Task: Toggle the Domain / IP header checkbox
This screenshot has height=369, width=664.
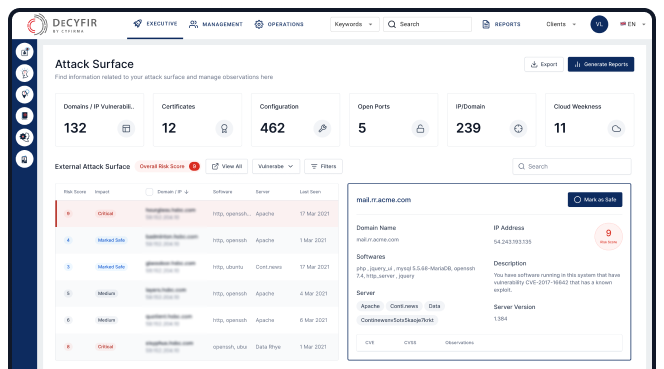Action: click(149, 192)
